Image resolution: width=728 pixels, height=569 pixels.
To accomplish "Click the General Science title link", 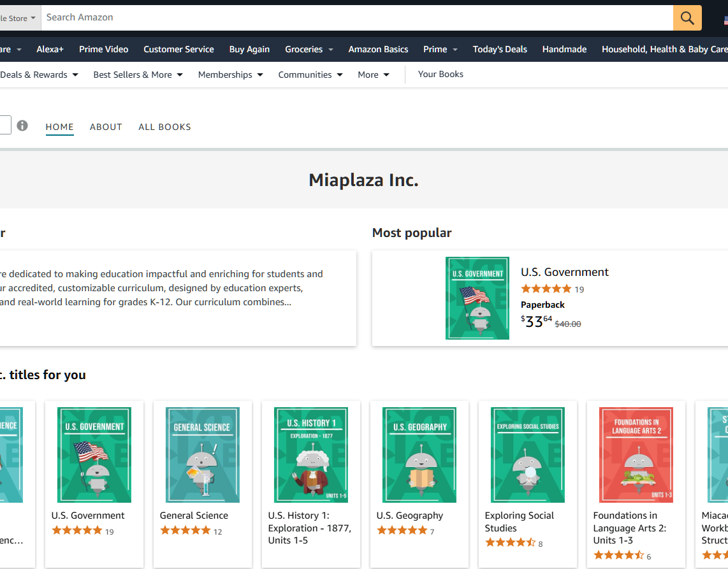I will tap(194, 515).
